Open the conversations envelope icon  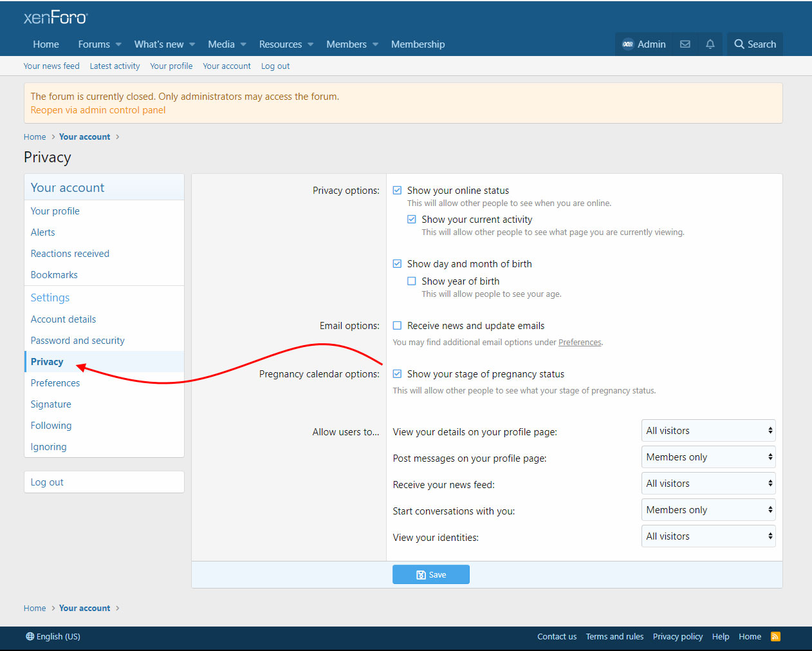(x=685, y=44)
